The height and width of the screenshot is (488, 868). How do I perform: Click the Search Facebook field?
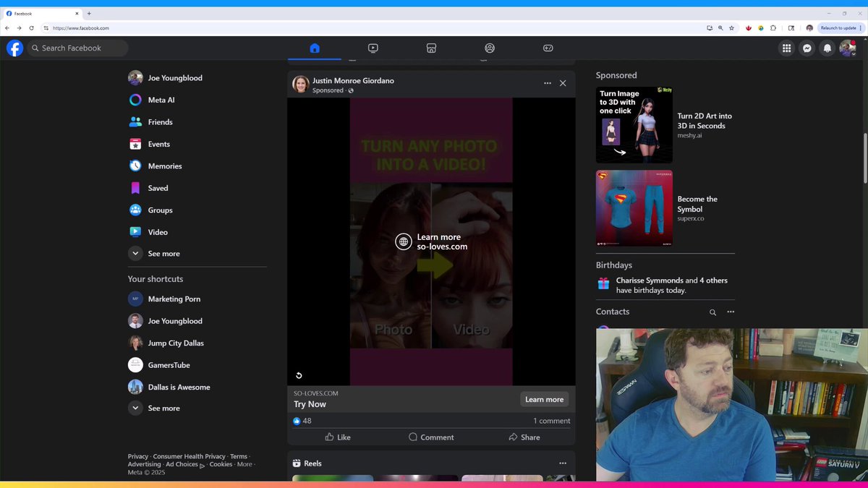click(x=78, y=48)
